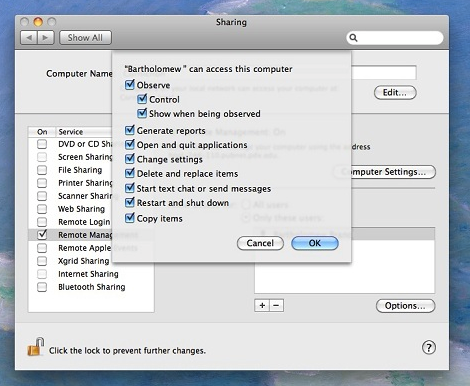Viewport: 470px width, 386px height.
Task: Uncheck the Observe permission
Action: coord(130,85)
